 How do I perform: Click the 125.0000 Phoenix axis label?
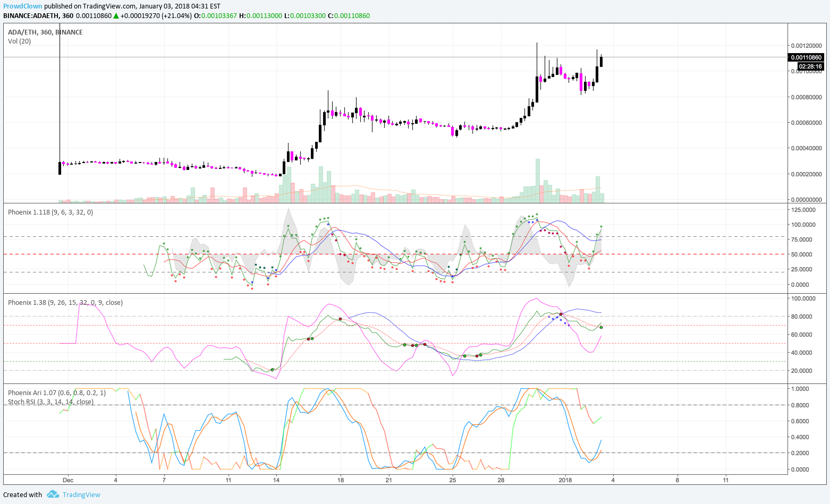click(803, 210)
